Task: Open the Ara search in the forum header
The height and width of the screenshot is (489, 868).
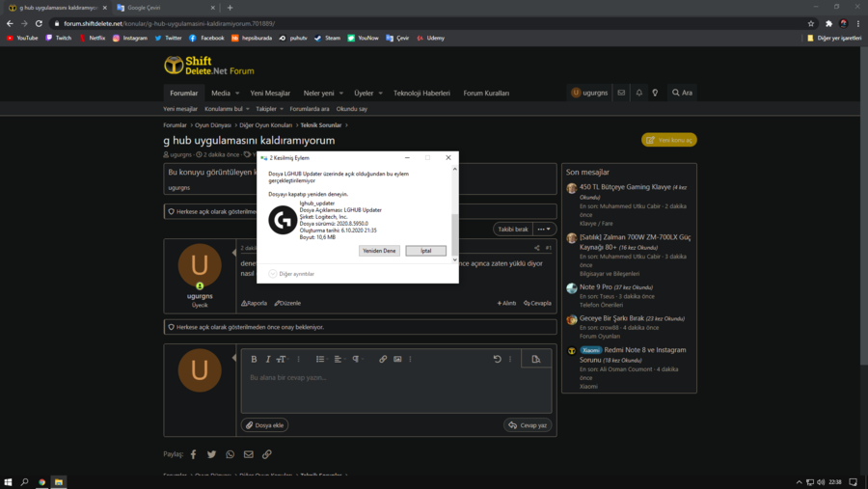Action: pos(682,93)
